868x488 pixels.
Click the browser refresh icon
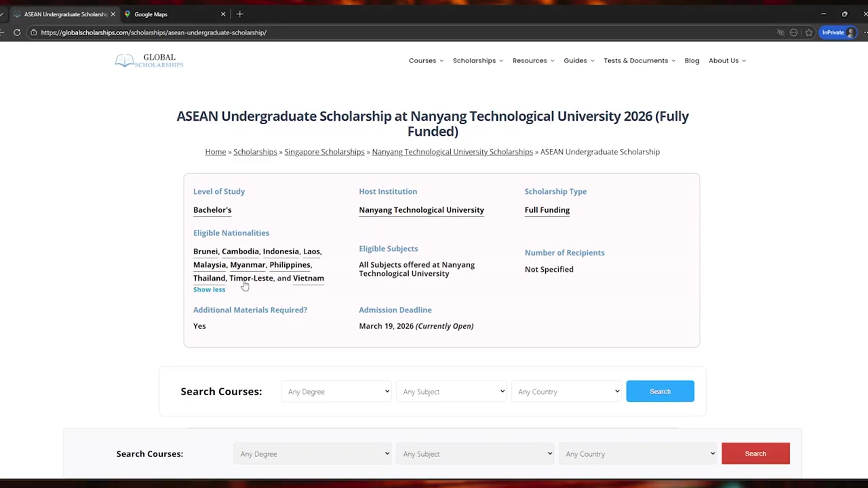pos(17,33)
